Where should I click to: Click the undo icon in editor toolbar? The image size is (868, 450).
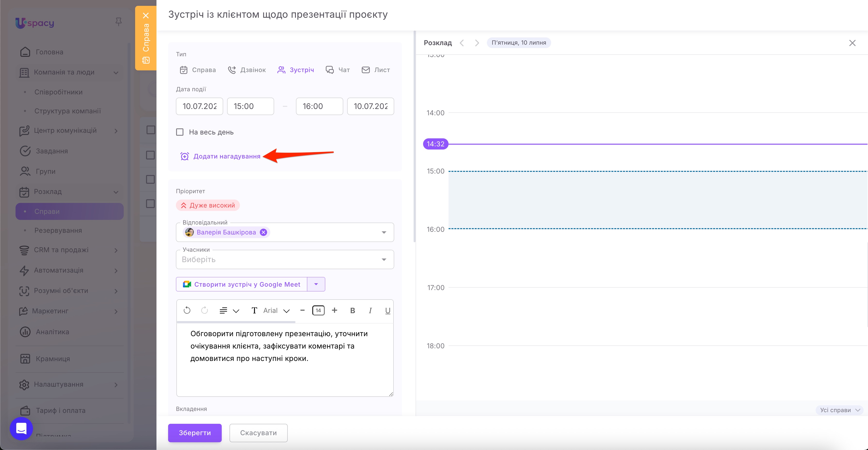(x=187, y=310)
